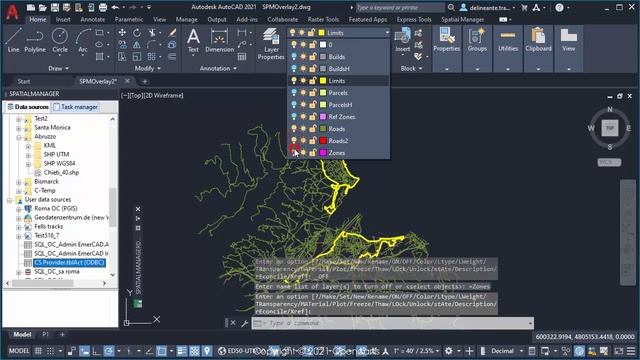Toggle ortho mode in status bar
640x360 pixels.
click(x=96, y=351)
